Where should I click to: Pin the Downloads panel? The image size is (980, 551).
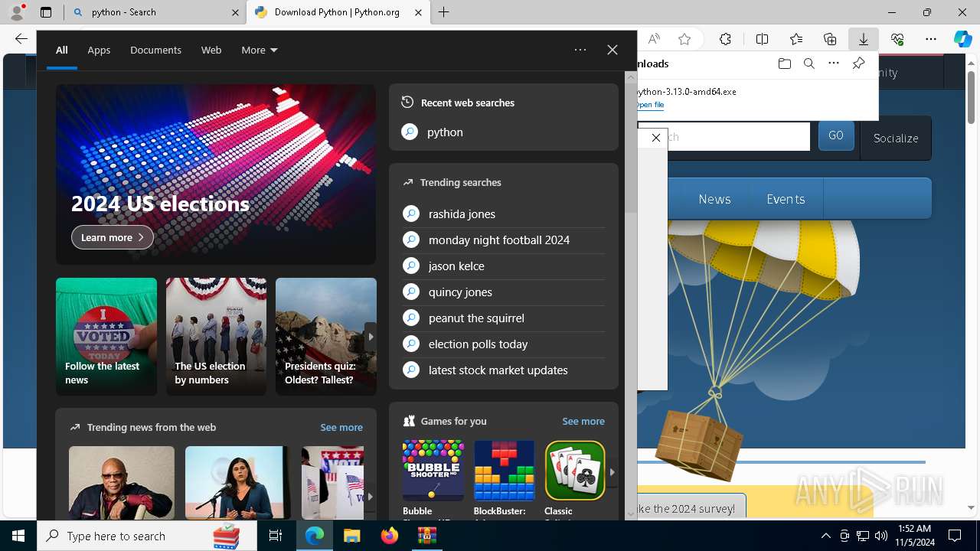(858, 64)
